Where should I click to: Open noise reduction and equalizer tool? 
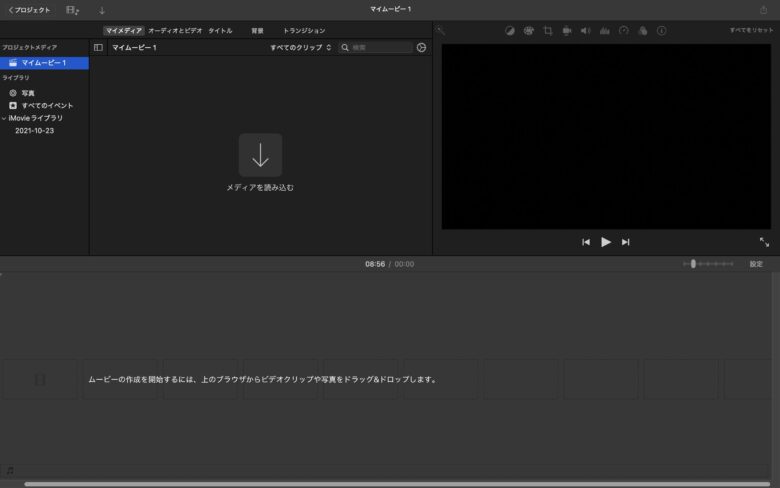[x=604, y=31]
